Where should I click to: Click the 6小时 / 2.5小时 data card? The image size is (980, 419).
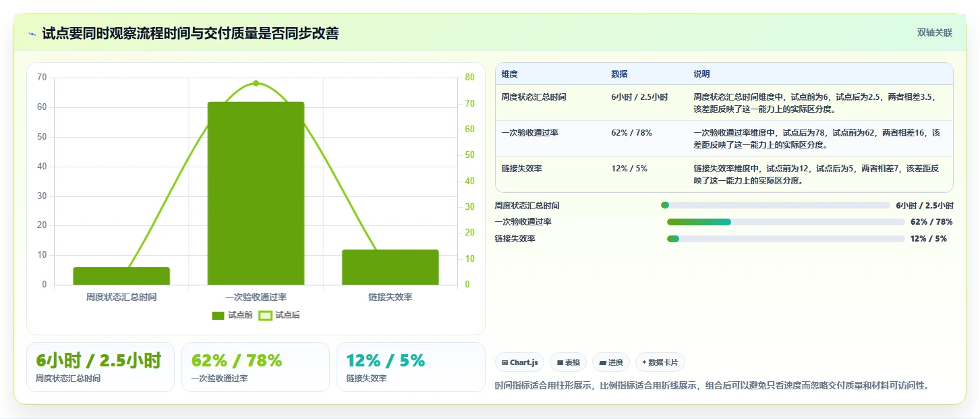[100, 367]
